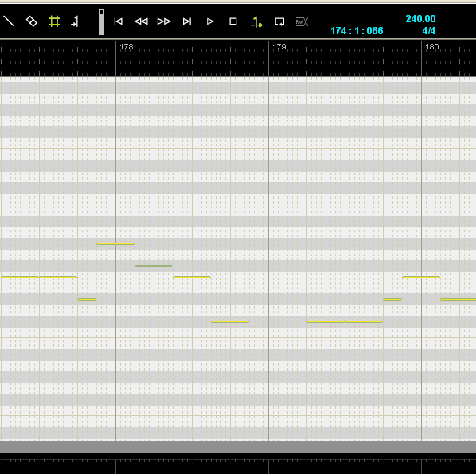This screenshot has height=474, width=476.
Task: Toggle the yellow auto-scroll follow icon
Action: click(256, 21)
